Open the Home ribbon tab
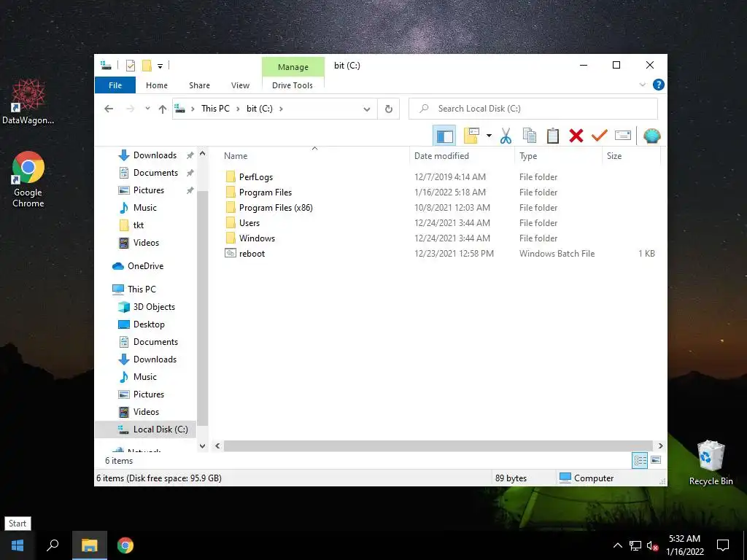Viewport: 747px width, 560px height. click(157, 85)
